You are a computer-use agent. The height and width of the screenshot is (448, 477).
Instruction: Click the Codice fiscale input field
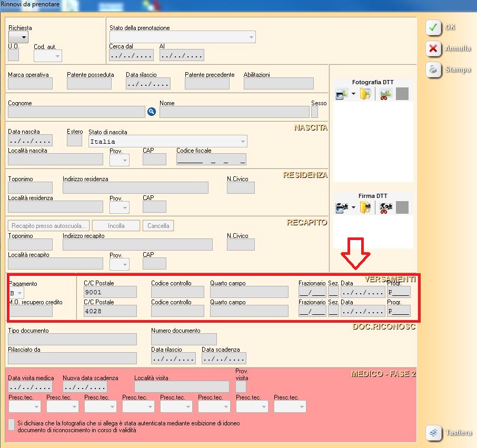pos(211,160)
